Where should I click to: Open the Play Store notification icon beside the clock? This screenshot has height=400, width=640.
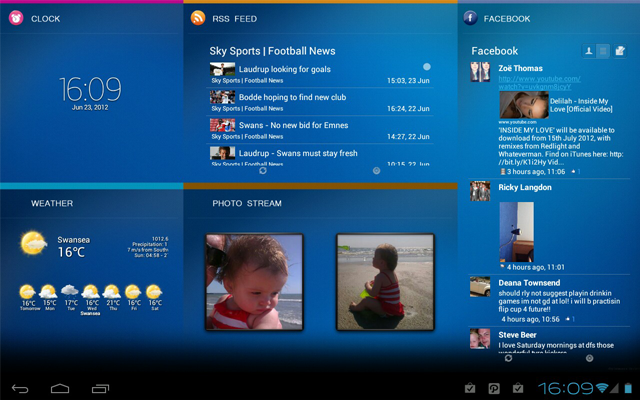point(518,388)
